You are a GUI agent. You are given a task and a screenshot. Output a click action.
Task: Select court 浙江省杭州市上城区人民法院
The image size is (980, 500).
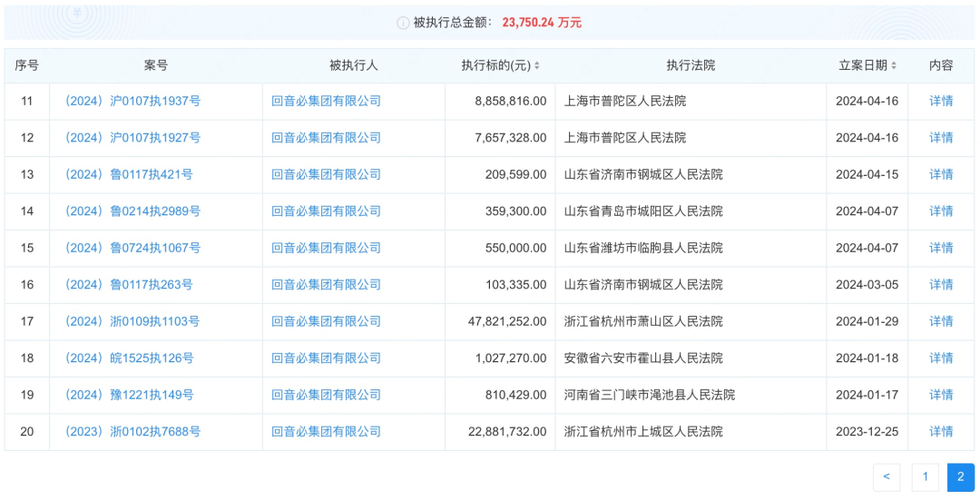click(x=643, y=431)
